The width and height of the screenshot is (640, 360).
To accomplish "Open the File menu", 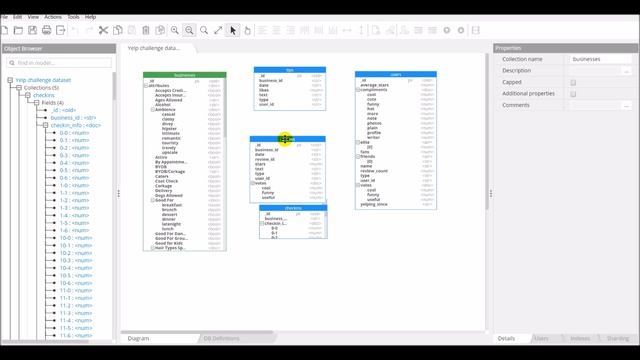I will 4,17.
